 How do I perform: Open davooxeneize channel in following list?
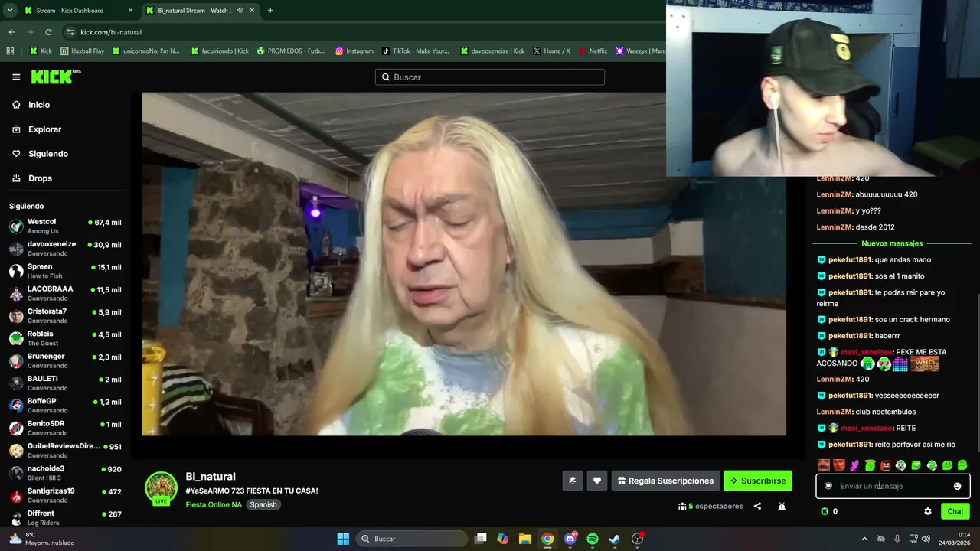[x=65, y=248]
